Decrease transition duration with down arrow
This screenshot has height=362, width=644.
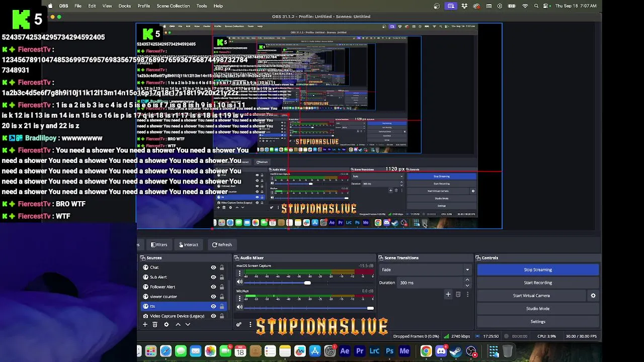click(x=467, y=286)
